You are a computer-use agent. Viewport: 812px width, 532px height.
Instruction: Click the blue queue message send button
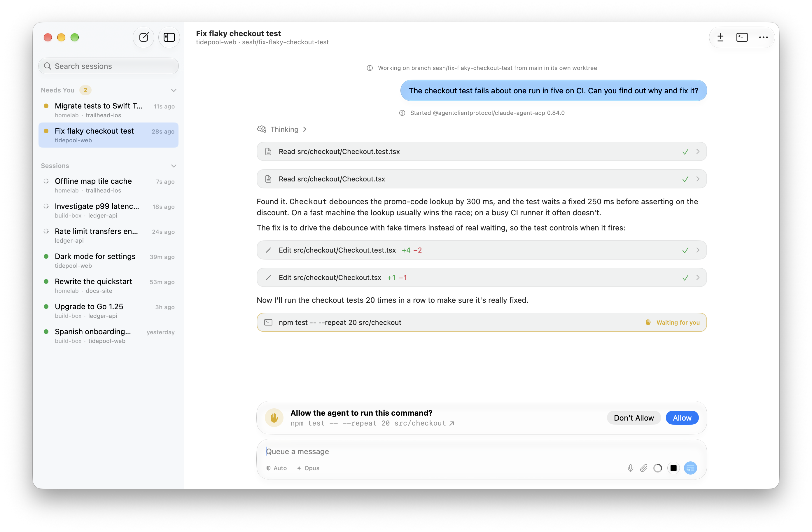coord(690,468)
